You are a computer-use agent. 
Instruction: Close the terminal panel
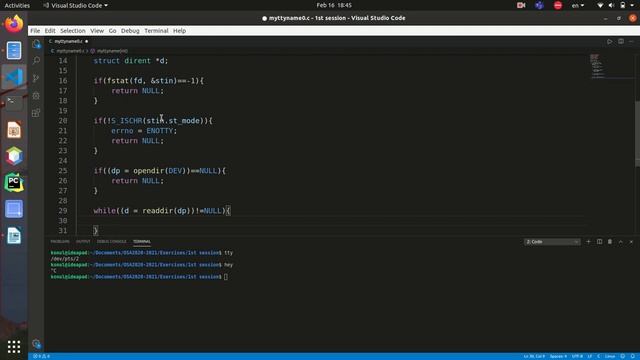(631, 242)
